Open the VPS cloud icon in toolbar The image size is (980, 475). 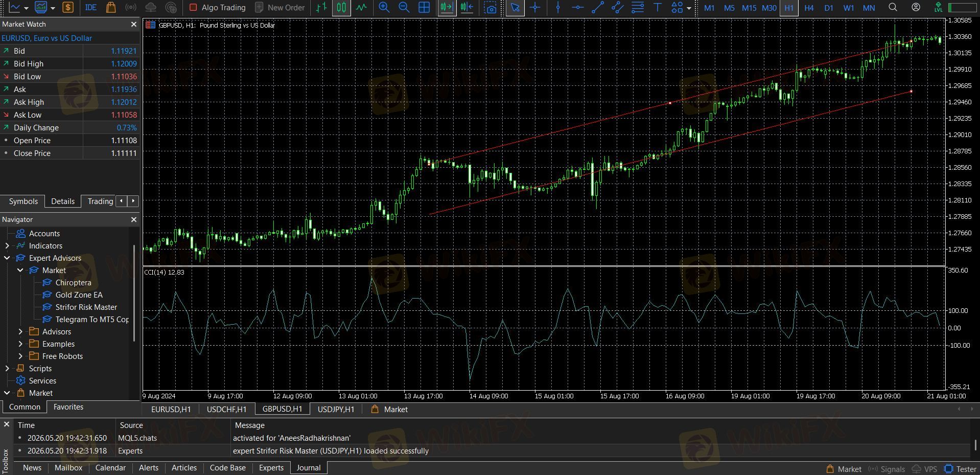pyautogui.click(x=151, y=8)
